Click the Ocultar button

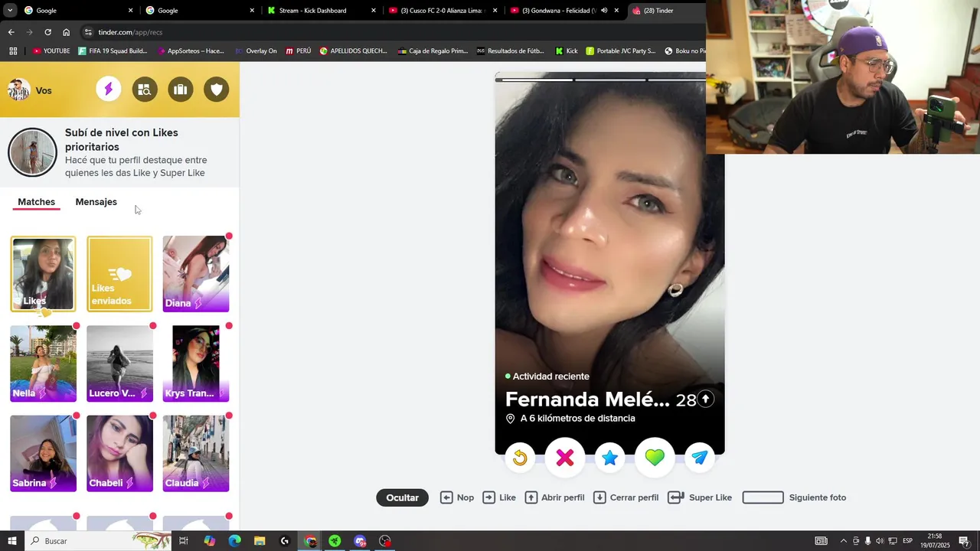pos(402,497)
